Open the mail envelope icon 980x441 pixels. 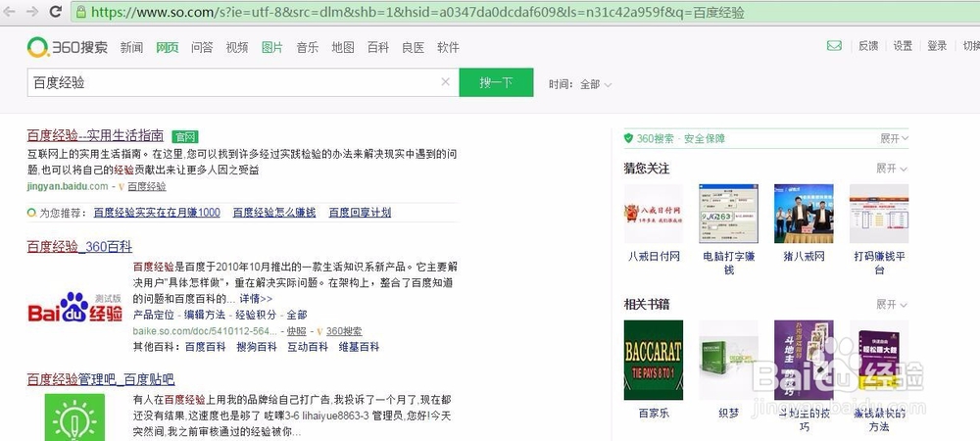[x=834, y=46]
